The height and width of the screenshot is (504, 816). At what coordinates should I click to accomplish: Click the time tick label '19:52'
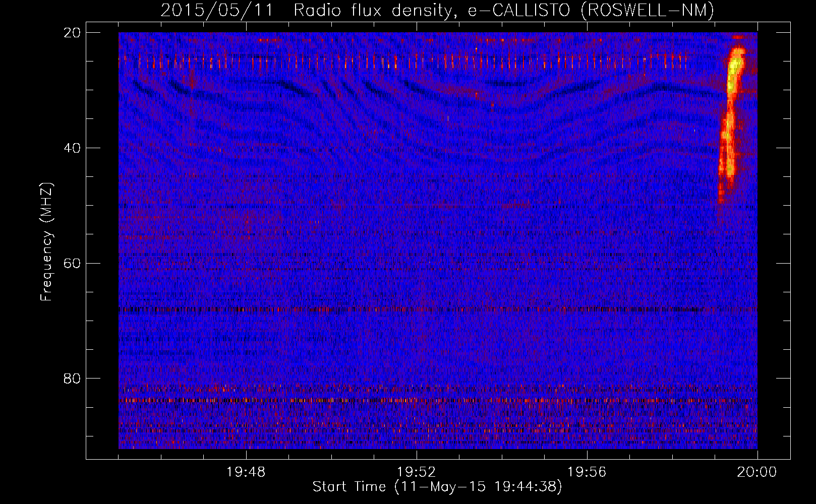point(416,472)
